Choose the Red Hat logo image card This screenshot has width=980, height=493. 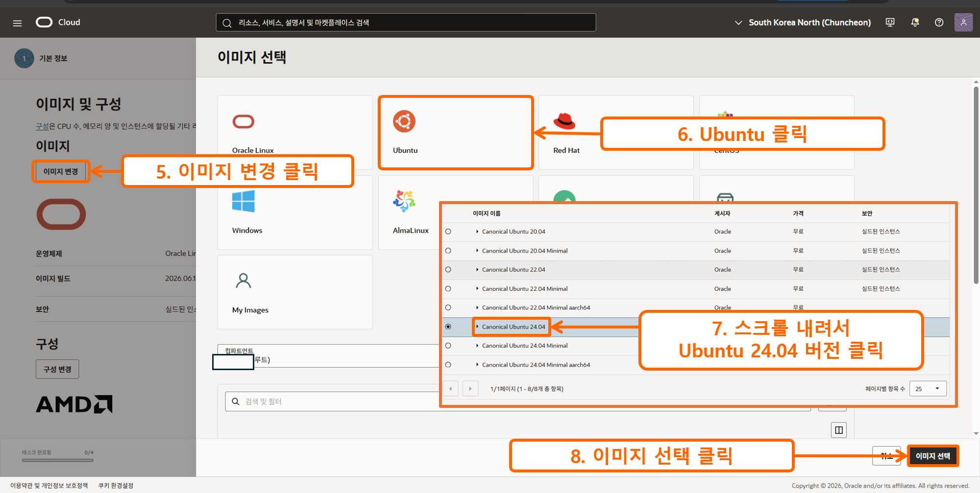[x=564, y=121]
